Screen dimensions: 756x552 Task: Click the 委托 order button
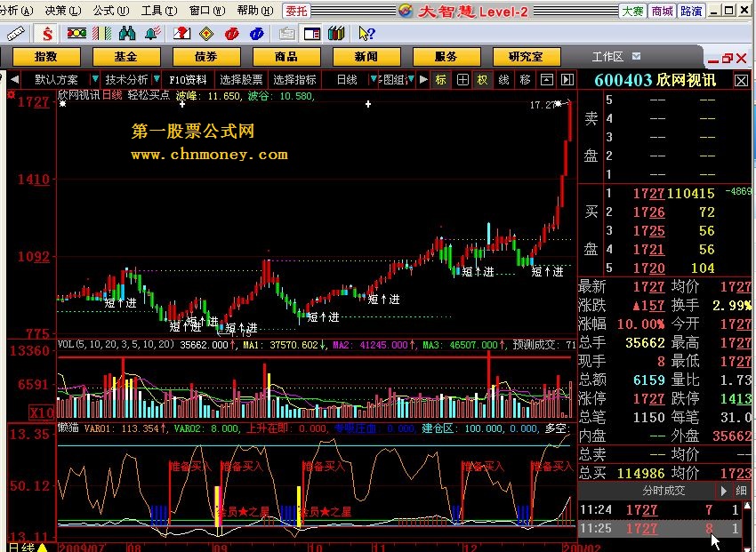[296, 11]
